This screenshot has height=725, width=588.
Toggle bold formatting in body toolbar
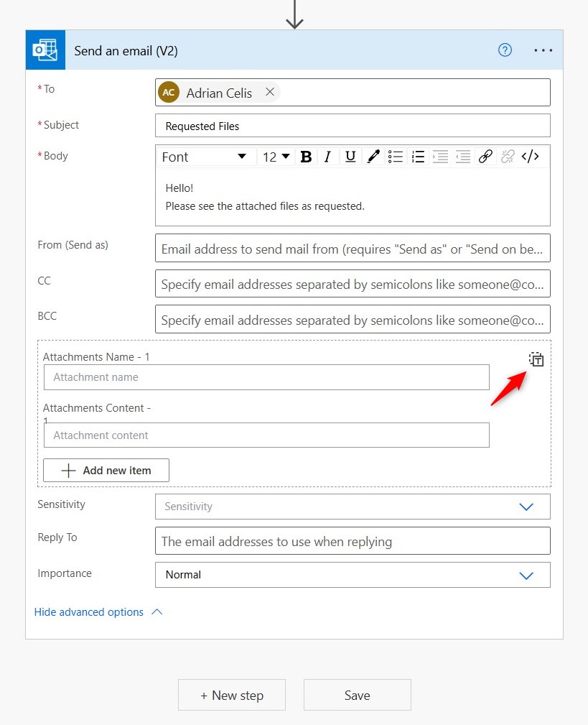click(306, 157)
